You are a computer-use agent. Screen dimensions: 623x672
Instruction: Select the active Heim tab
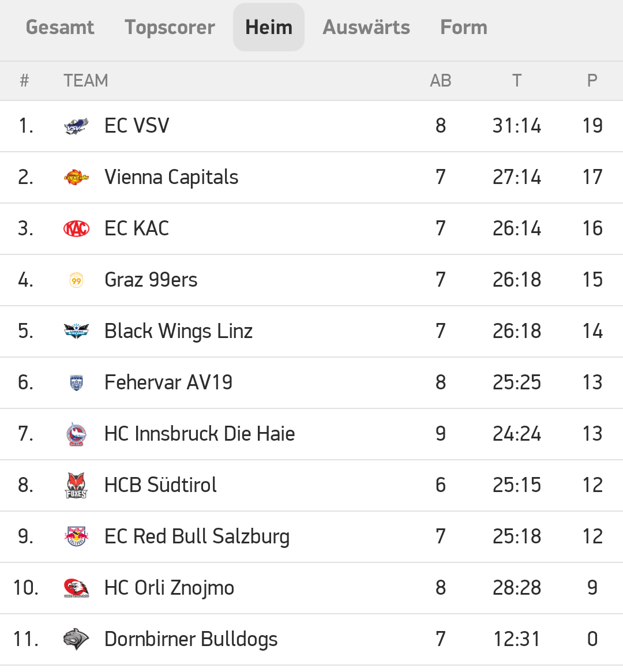269,27
